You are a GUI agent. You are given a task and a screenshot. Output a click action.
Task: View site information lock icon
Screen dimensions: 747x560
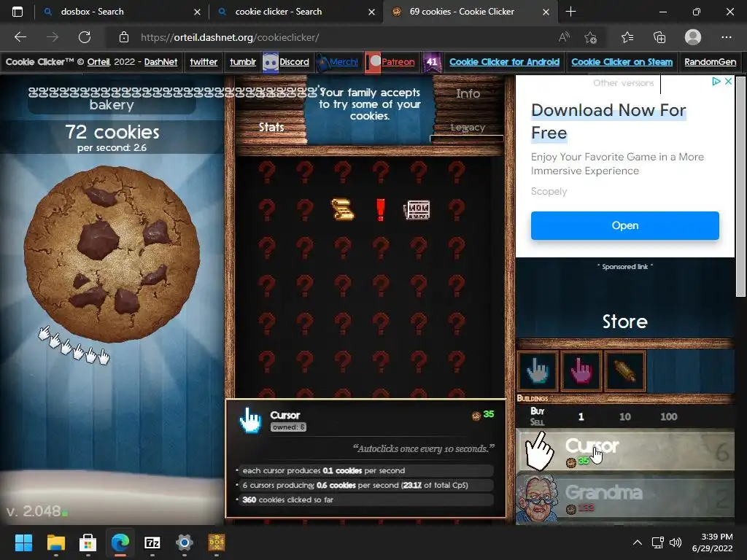coord(124,37)
